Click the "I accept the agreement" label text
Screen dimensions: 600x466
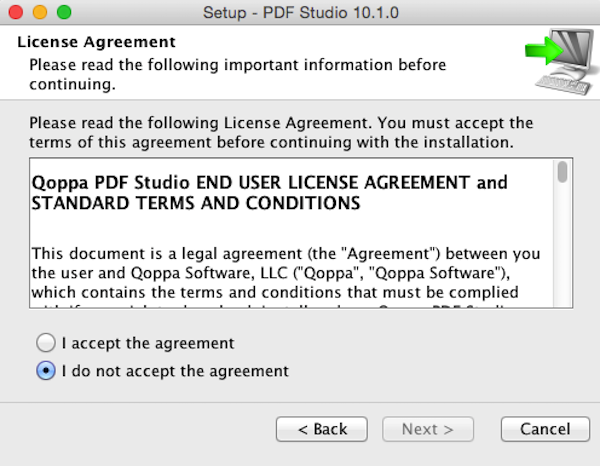(x=148, y=343)
